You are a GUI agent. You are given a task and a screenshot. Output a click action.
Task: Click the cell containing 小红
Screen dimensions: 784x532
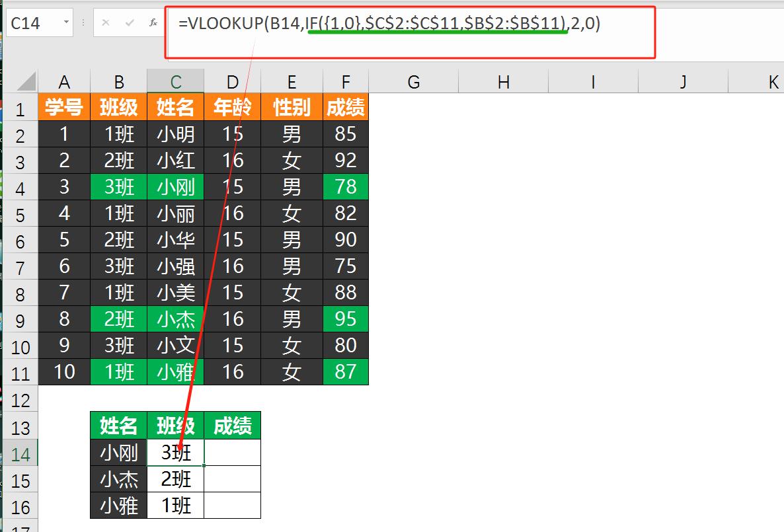[175, 161]
